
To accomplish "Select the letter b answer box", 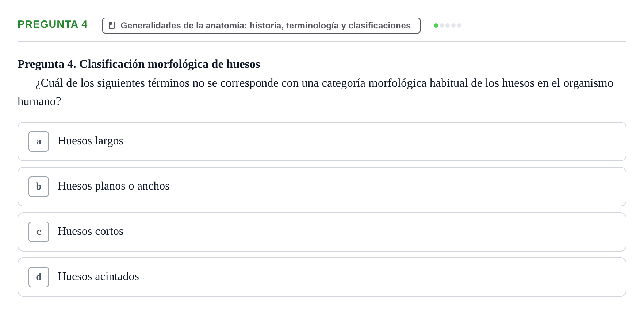I will pyautogui.click(x=39, y=187).
